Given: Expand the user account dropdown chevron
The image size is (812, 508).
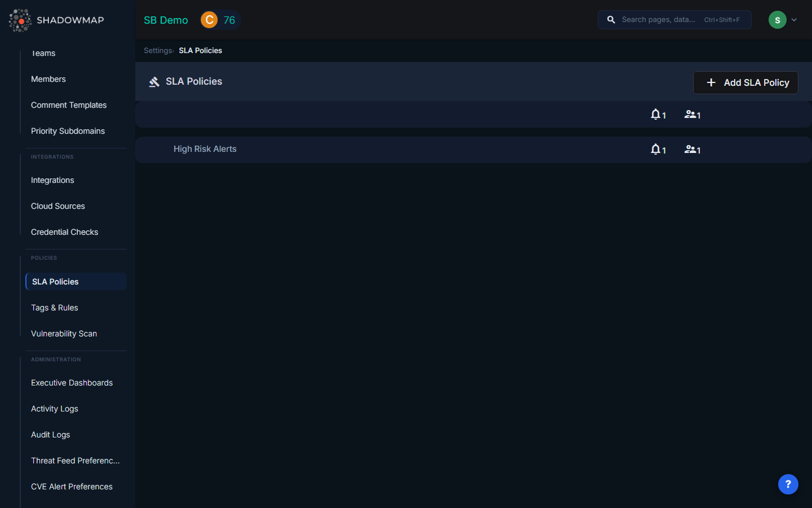Looking at the screenshot, I should point(794,20).
